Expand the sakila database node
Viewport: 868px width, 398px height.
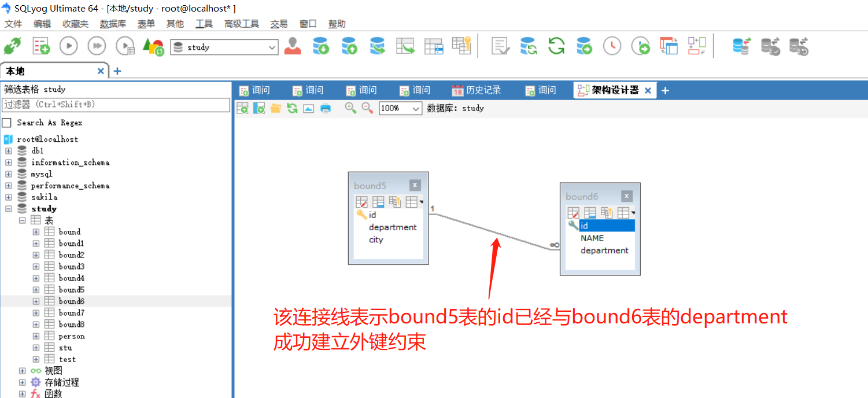coord(9,197)
